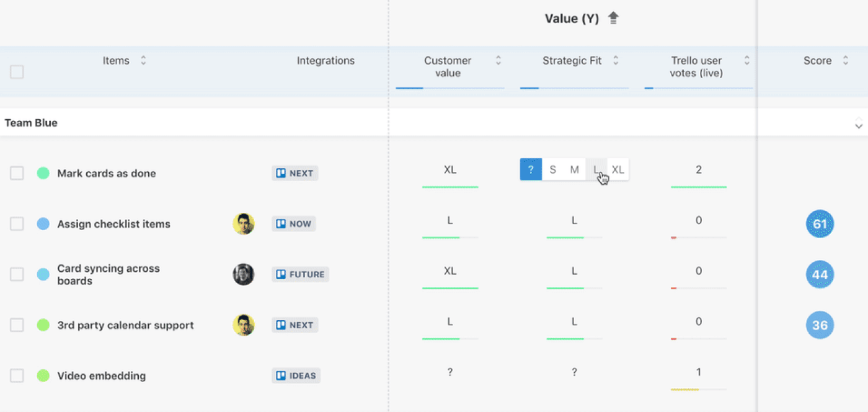This screenshot has height=412, width=868.
Task: Click the score 61 badge
Action: pos(820,224)
